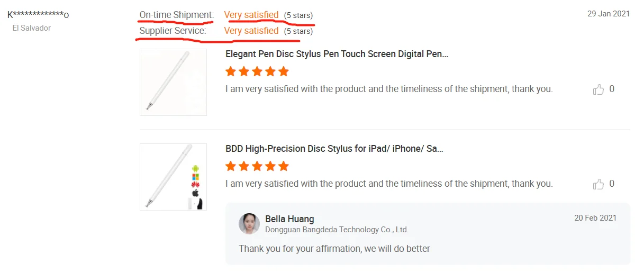Screen dimensions: 644x273
Task: Click the 20 Feb 2021 reply date
Action: pos(595,218)
